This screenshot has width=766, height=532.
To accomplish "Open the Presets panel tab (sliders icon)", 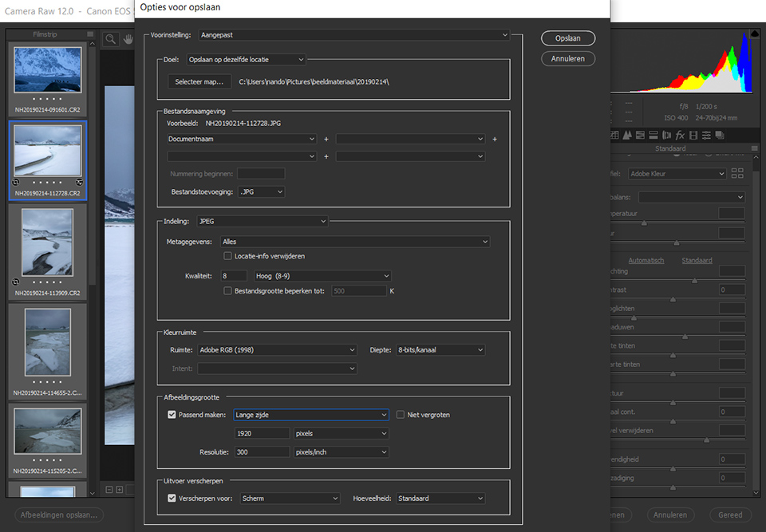I will tap(706, 136).
